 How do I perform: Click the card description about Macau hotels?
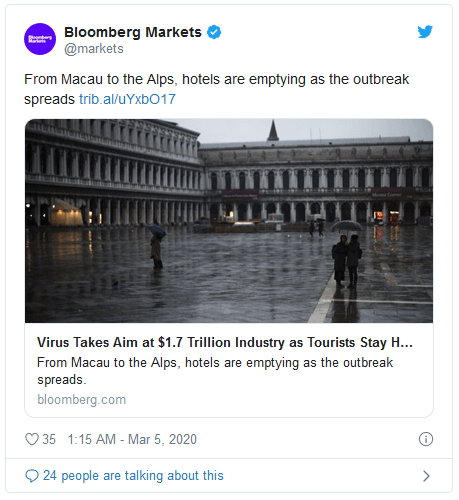(215, 371)
